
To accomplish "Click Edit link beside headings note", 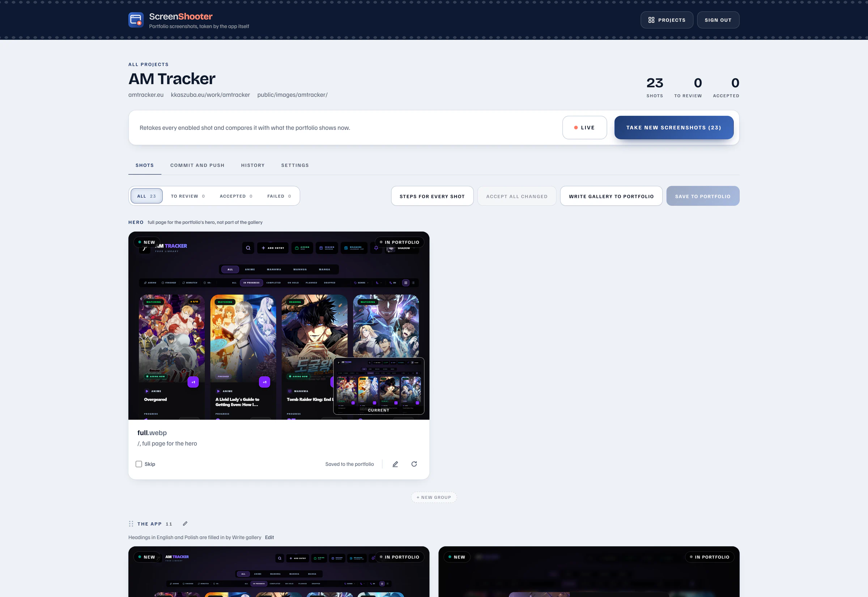I will pyautogui.click(x=269, y=537).
